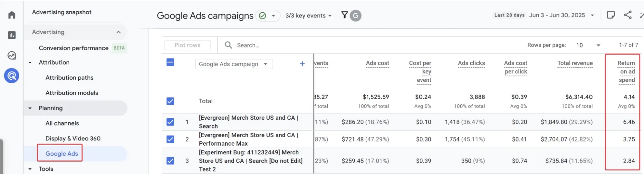This screenshot has width=644, height=174.
Task: Open the Google Ads campaign dimension dropdown
Action: coord(234,64)
